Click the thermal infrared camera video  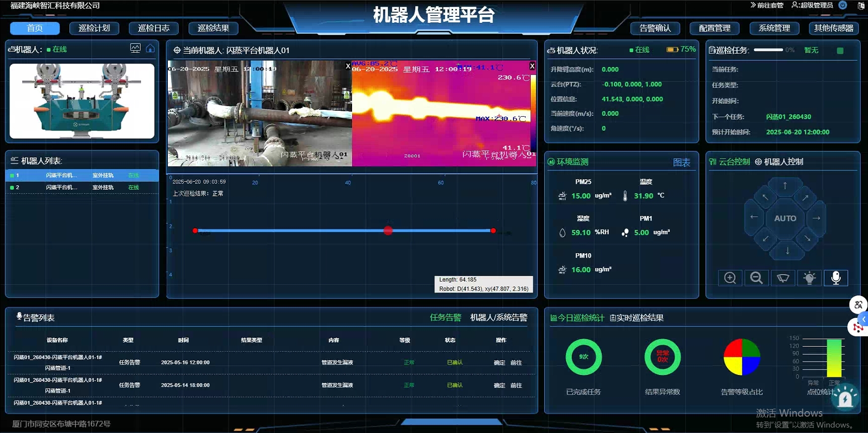click(x=444, y=113)
